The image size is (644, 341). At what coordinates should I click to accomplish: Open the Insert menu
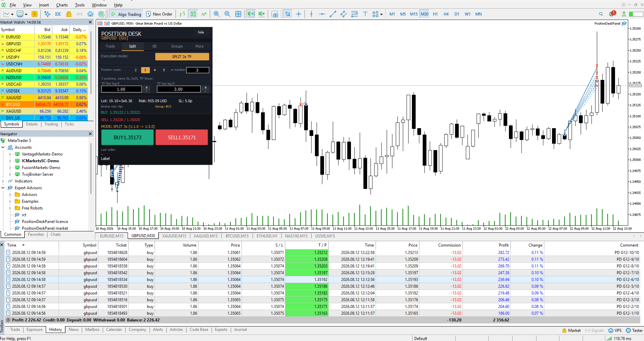[x=44, y=5]
